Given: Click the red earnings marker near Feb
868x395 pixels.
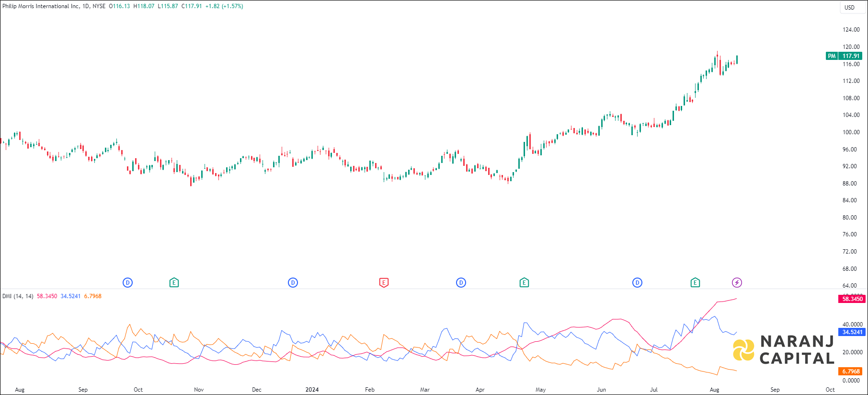Looking at the screenshot, I should click(384, 283).
